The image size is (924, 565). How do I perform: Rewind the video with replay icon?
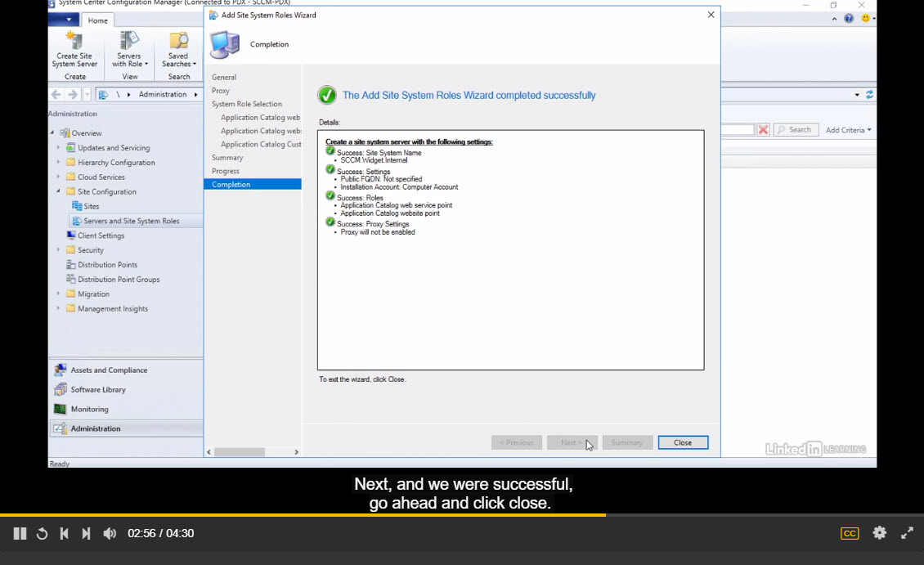tap(42, 534)
